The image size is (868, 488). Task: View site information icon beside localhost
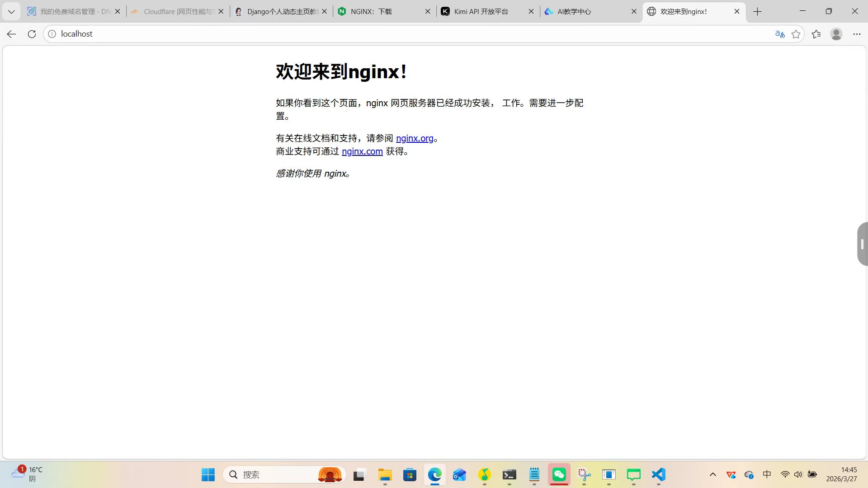[x=52, y=34]
